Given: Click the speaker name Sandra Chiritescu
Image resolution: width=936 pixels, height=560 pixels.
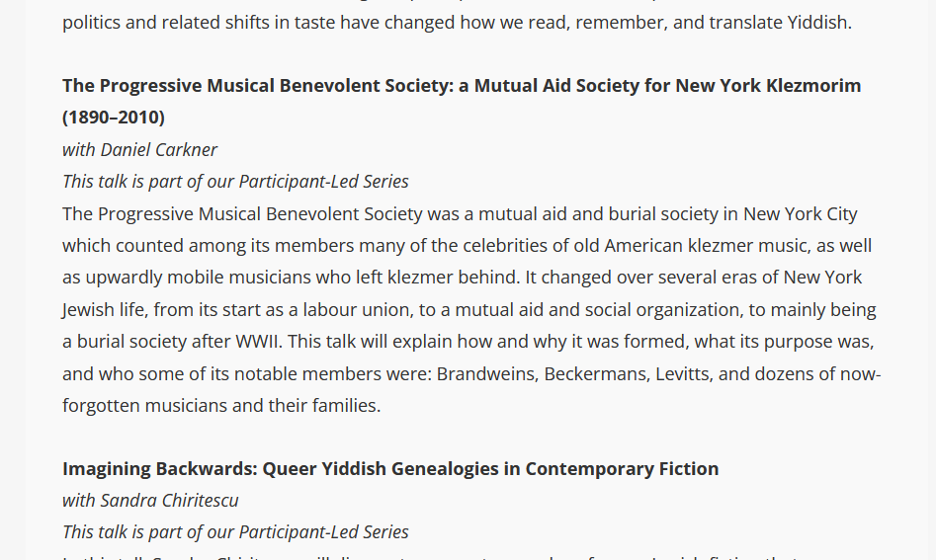Looking at the screenshot, I should (x=169, y=500).
